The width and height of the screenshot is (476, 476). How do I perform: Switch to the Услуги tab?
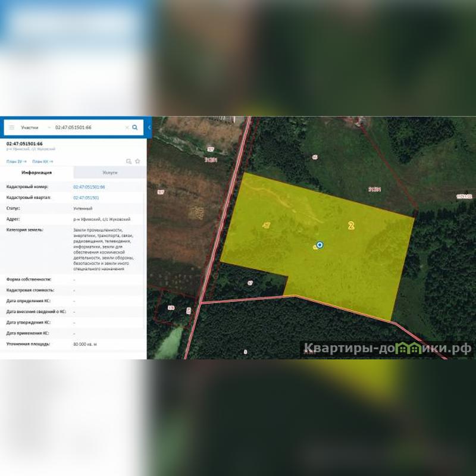[x=109, y=173]
